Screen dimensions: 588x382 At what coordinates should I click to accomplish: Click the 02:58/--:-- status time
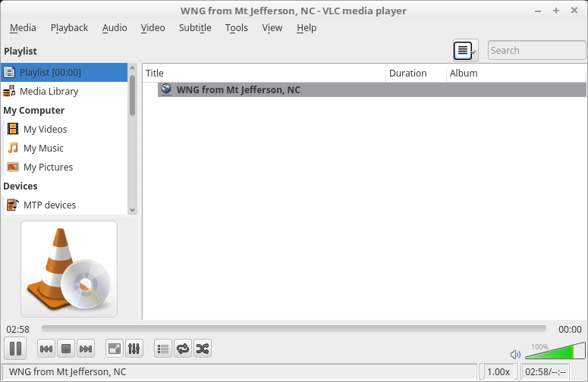(x=546, y=372)
